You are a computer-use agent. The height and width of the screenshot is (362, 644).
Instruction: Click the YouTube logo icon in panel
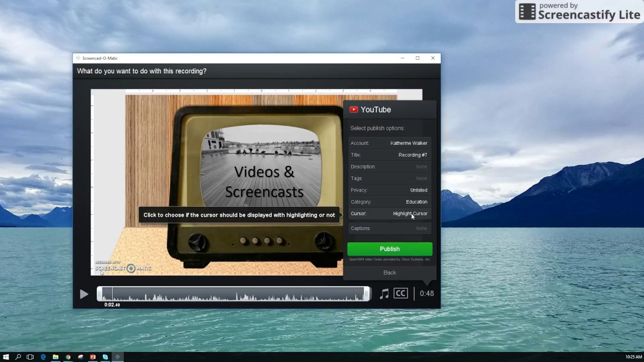pos(354,110)
